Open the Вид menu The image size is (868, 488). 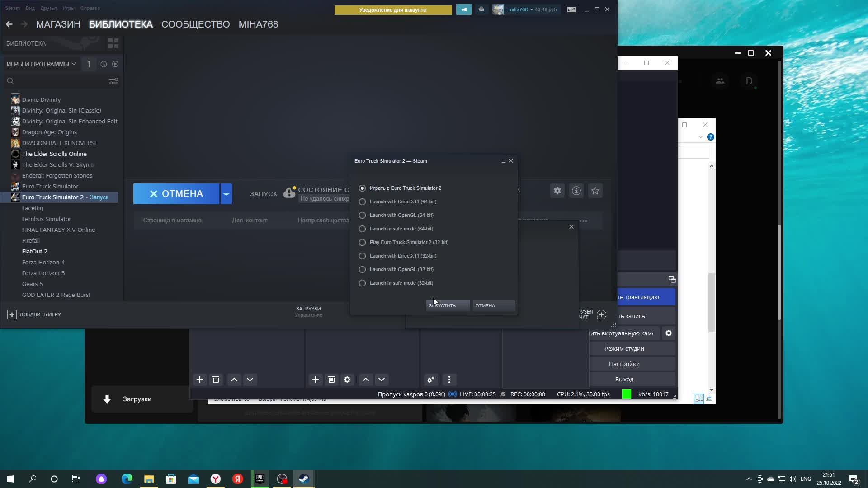[x=30, y=8]
